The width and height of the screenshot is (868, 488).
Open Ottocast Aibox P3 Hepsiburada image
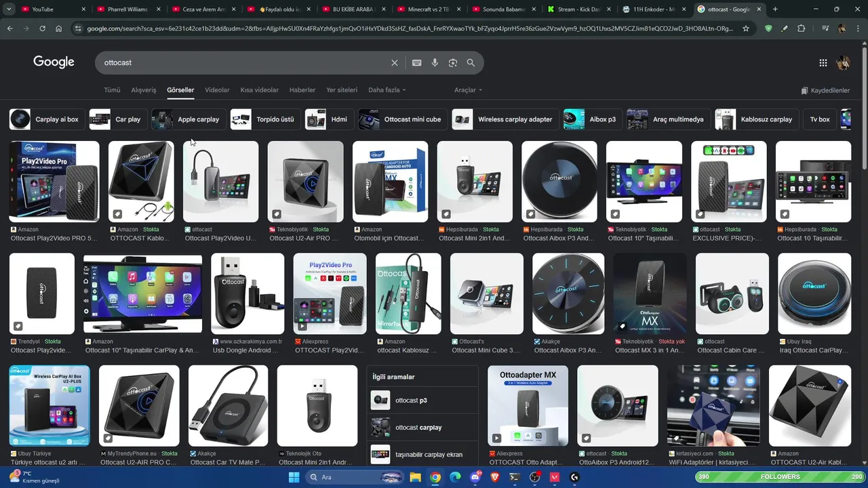(x=559, y=182)
